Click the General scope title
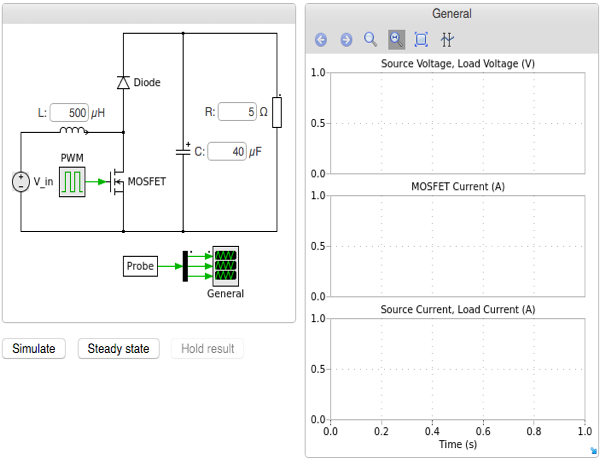The image size is (600, 460). pyautogui.click(x=452, y=14)
